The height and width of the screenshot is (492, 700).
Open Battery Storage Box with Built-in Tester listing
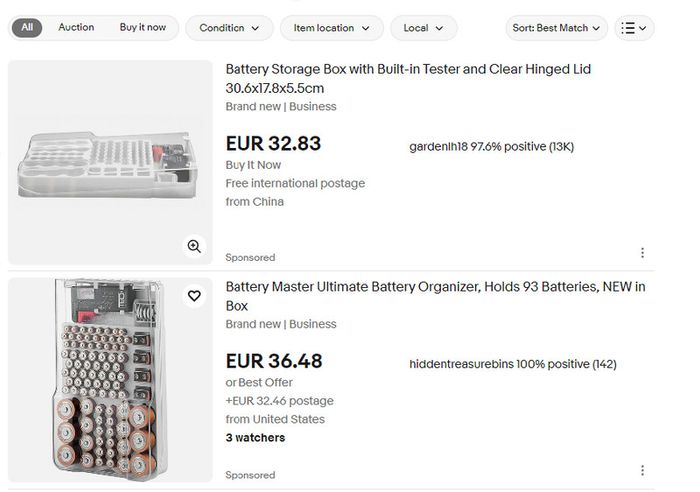click(x=408, y=79)
